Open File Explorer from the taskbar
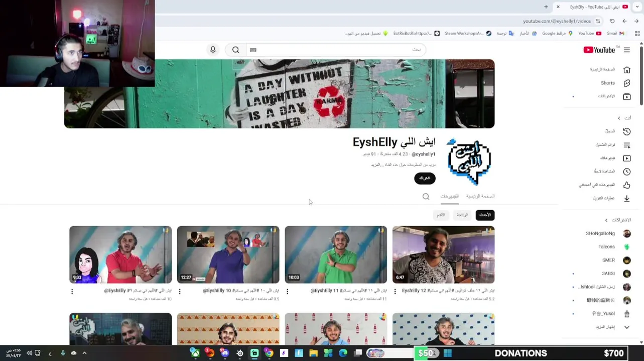The height and width of the screenshot is (361, 644). 314,353
